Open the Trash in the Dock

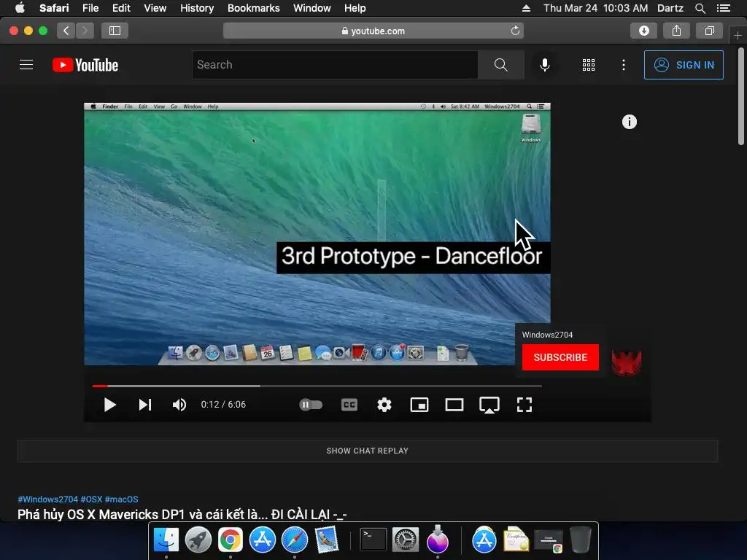(x=580, y=540)
